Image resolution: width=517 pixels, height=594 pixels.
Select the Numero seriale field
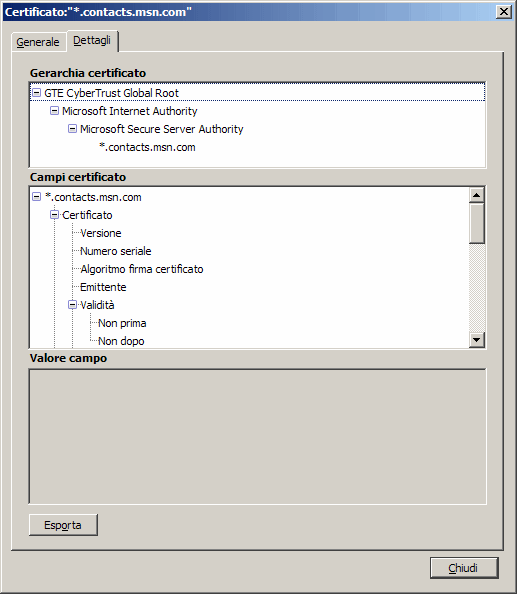116,251
